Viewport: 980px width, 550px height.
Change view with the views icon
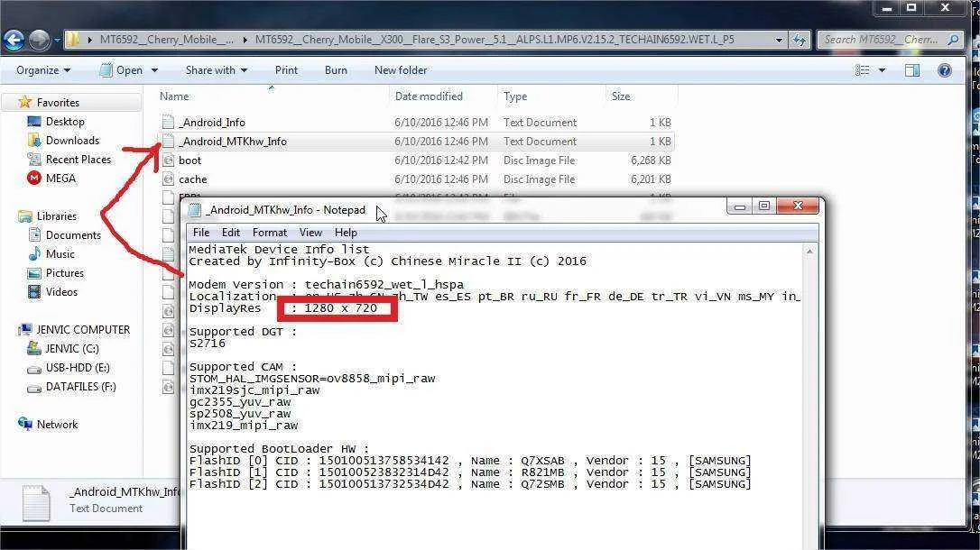click(x=863, y=70)
